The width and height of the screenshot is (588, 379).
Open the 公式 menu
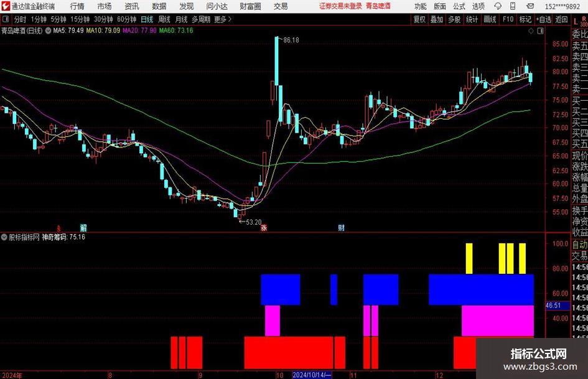459,6
